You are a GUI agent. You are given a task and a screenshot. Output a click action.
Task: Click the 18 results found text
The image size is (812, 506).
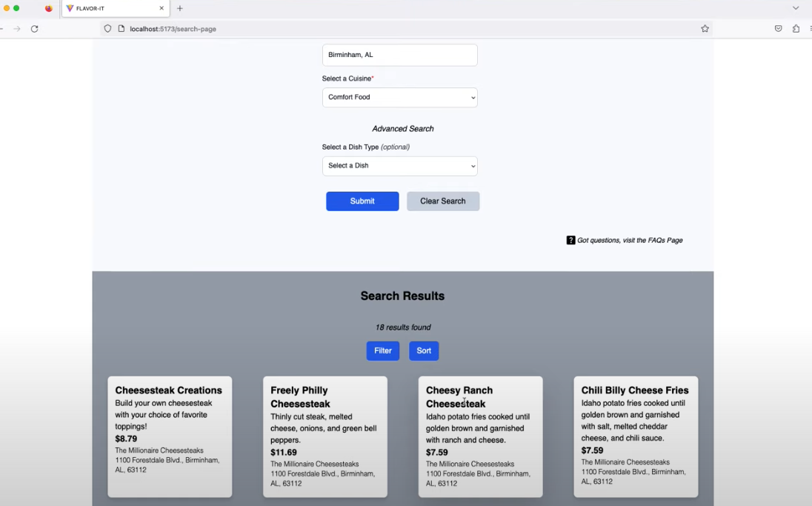(403, 327)
